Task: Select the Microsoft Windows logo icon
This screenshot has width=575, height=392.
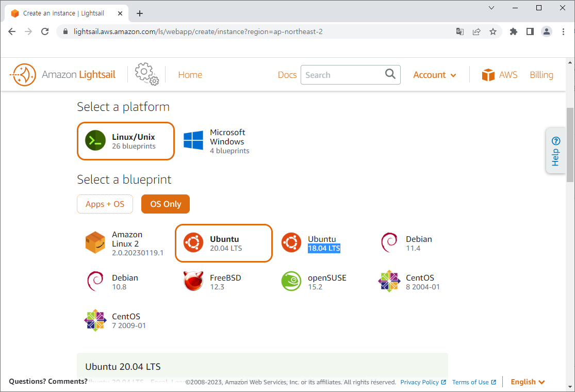Action: point(193,140)
